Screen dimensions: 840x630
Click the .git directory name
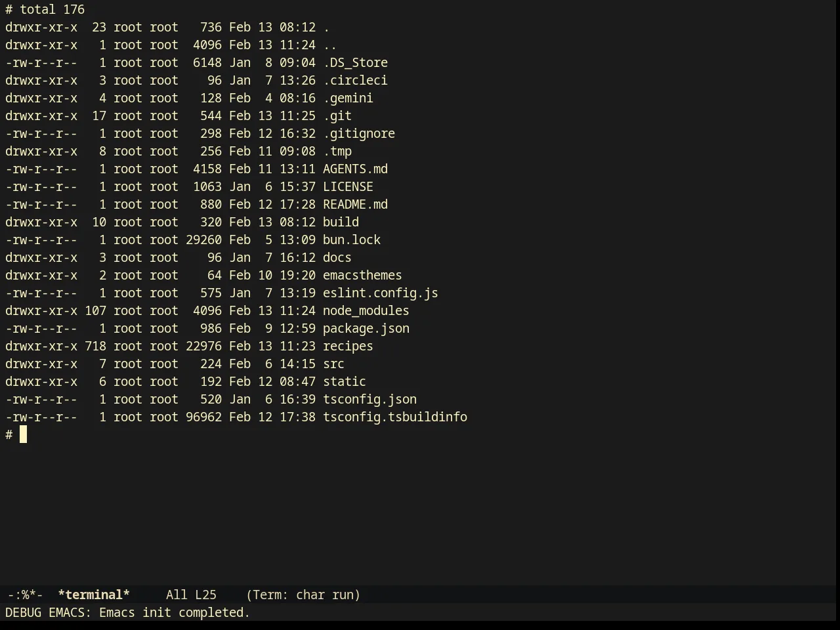click(x=337, y=115)
